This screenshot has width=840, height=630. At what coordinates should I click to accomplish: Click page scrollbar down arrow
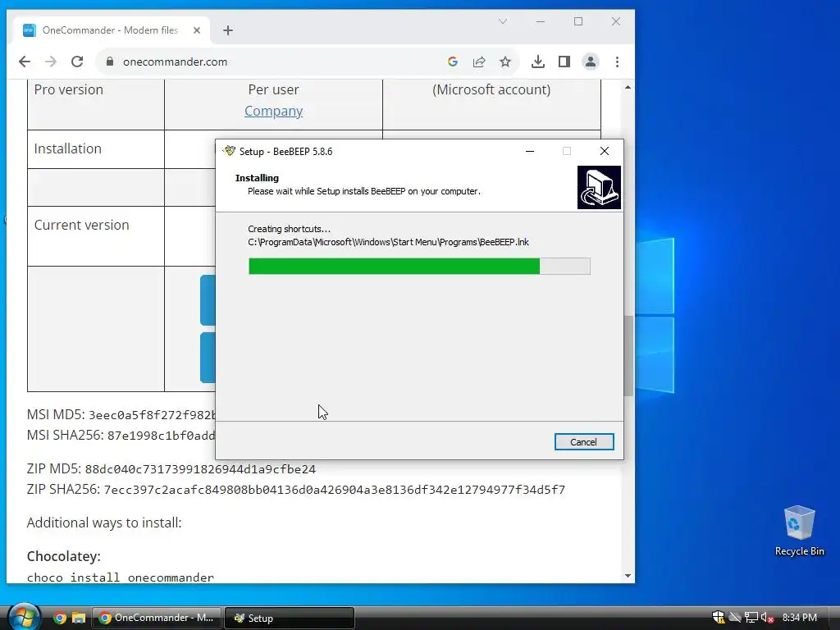(x=628, y=576)
